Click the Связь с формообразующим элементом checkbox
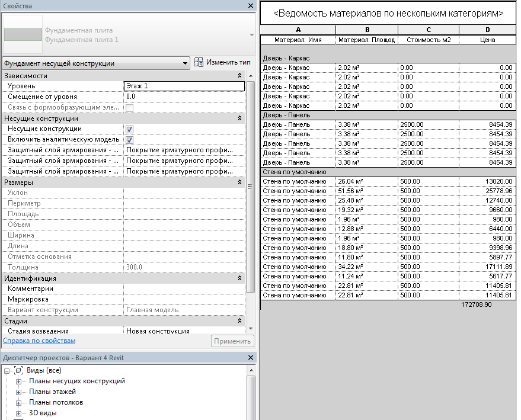Screen dimensions: 521x420 [x=129, y=108]
